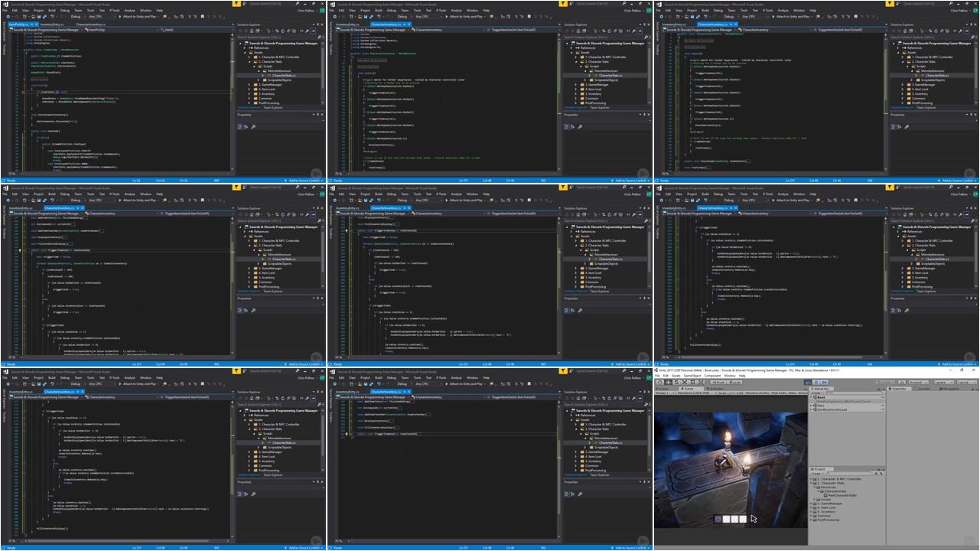Click Solution Explorer Home icon in ItemPickUp.cs window

click(251, 31)
